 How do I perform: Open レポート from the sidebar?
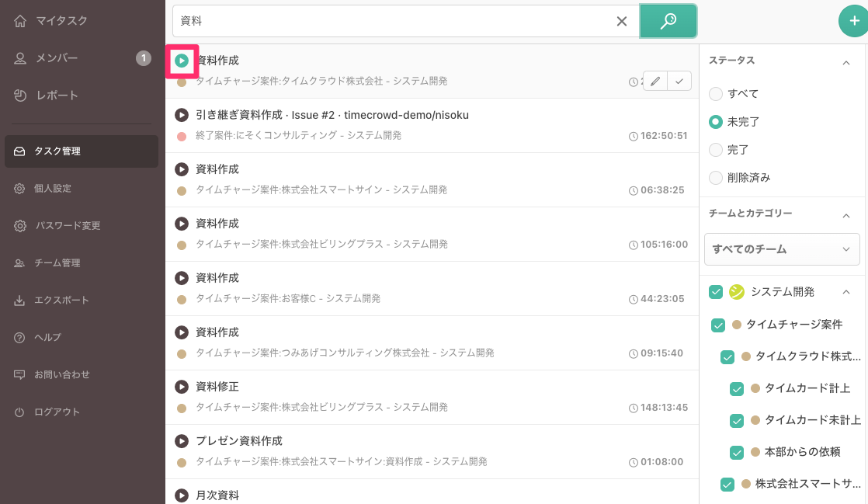(48, 96)
